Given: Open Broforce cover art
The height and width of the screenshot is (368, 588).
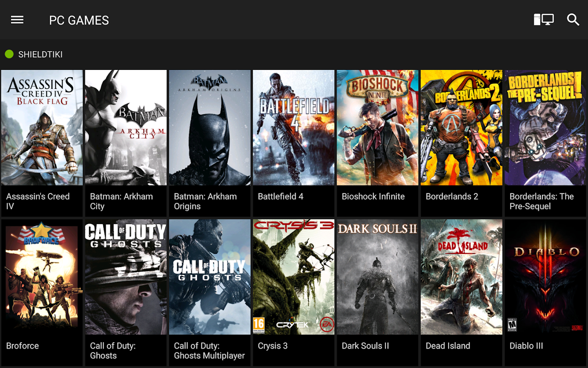Looking at the screenshot, I should click(42, 277).
